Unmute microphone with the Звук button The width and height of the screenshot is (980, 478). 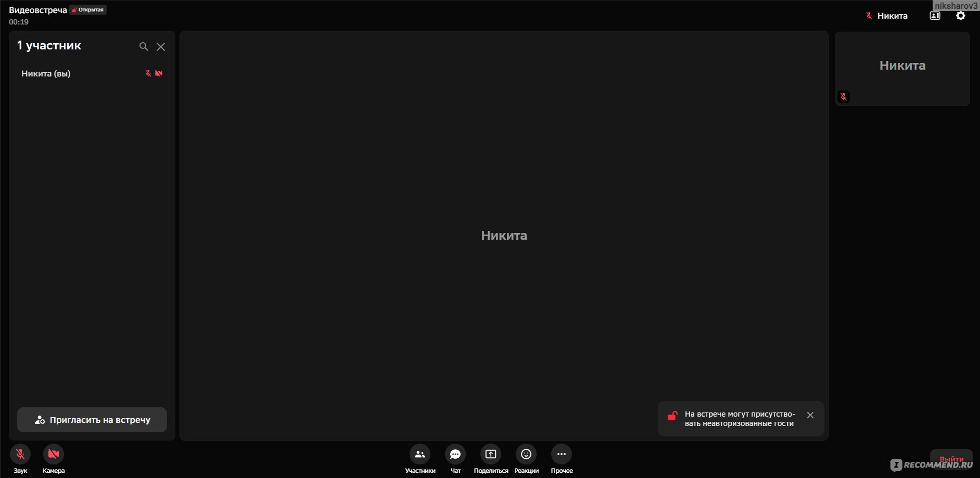[20, 454]
